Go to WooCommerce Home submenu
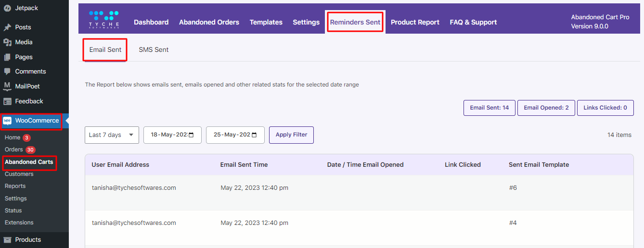 pyautogui.click(x=13, y=137)
